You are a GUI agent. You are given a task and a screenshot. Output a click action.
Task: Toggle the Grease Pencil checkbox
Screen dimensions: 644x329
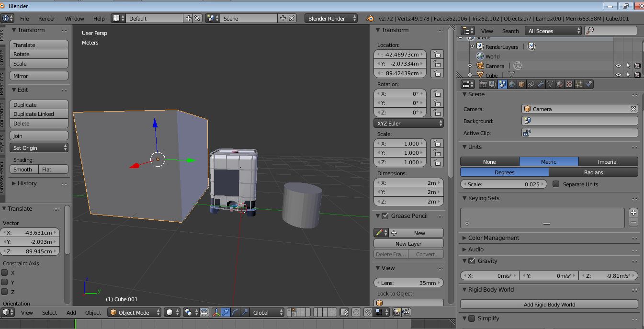coord(385,216)
